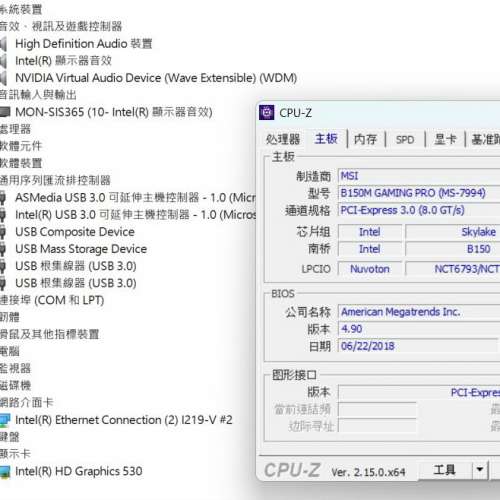Click 網路介面卡 category

[27, 403]
